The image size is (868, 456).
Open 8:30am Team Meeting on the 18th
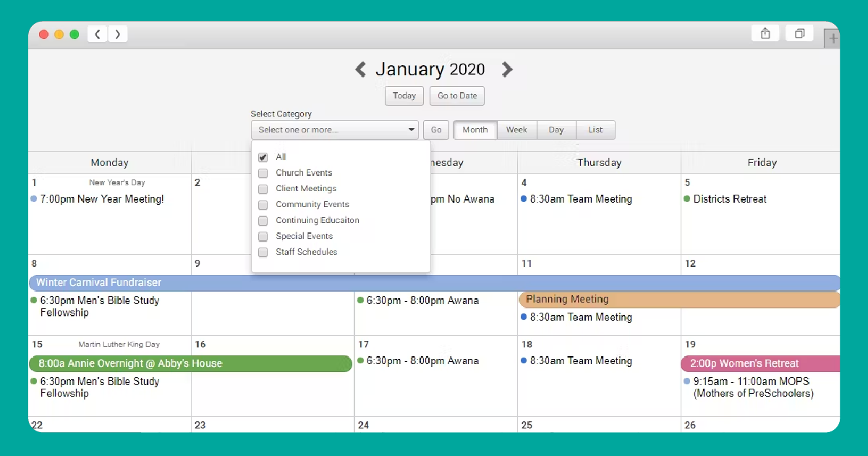point(576,360)
